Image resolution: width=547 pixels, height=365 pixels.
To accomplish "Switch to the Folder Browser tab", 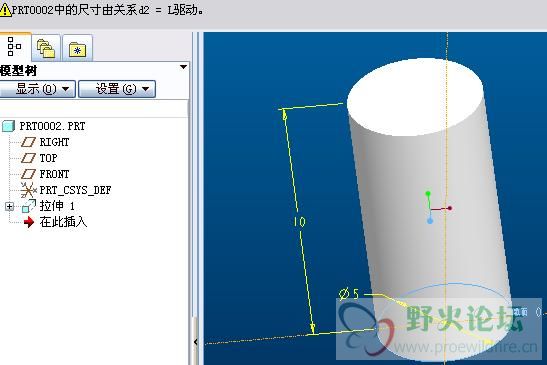I will [x=46, y=49].
